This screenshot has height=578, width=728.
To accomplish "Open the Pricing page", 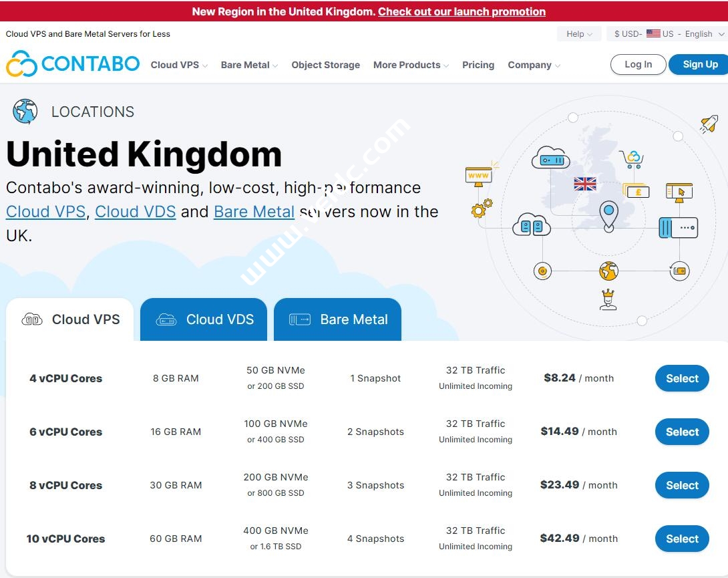I will (x=478, y=65).
